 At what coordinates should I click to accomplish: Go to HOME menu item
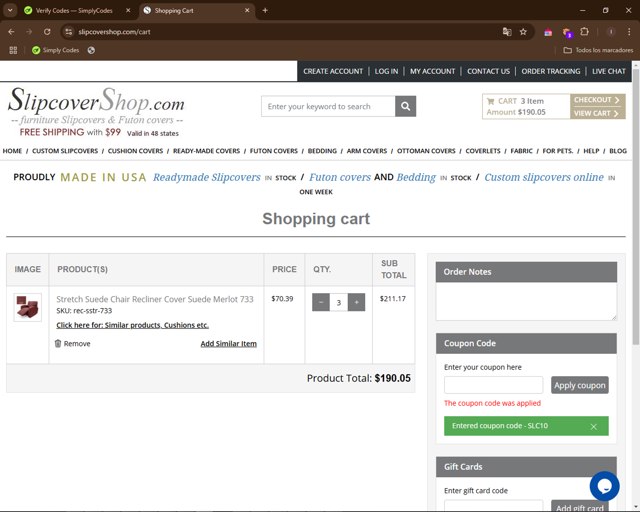[x=12, y=151]
